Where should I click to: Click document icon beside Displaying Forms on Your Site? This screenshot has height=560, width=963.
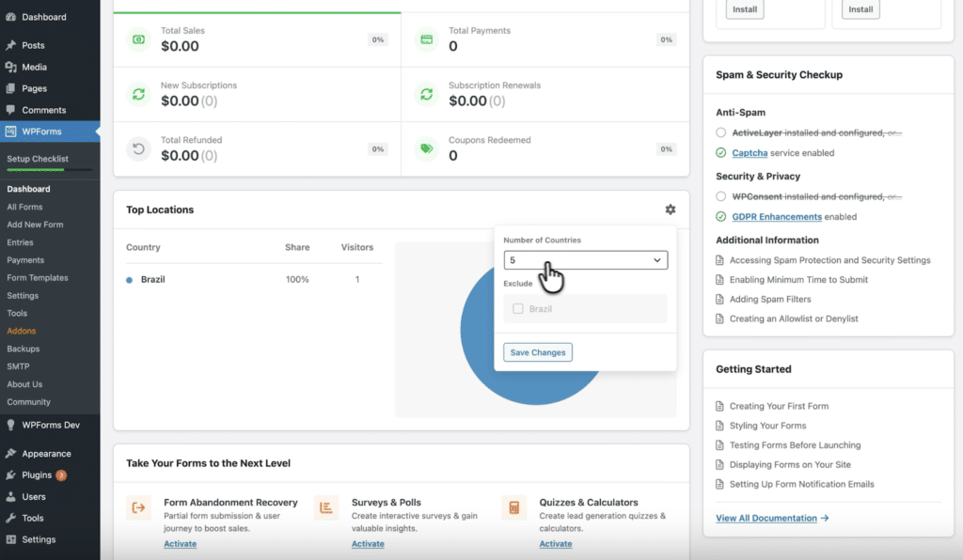click(x=719, y=465)
